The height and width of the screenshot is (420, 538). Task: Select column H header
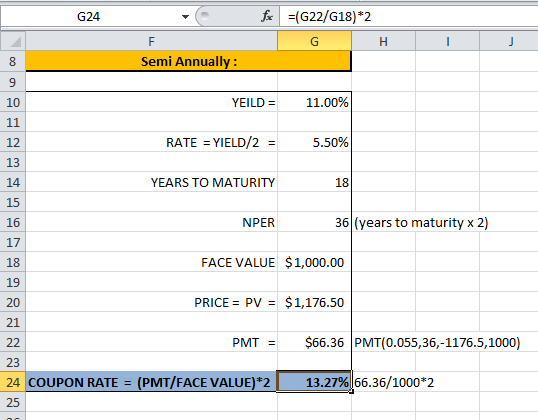coord(383,42)
